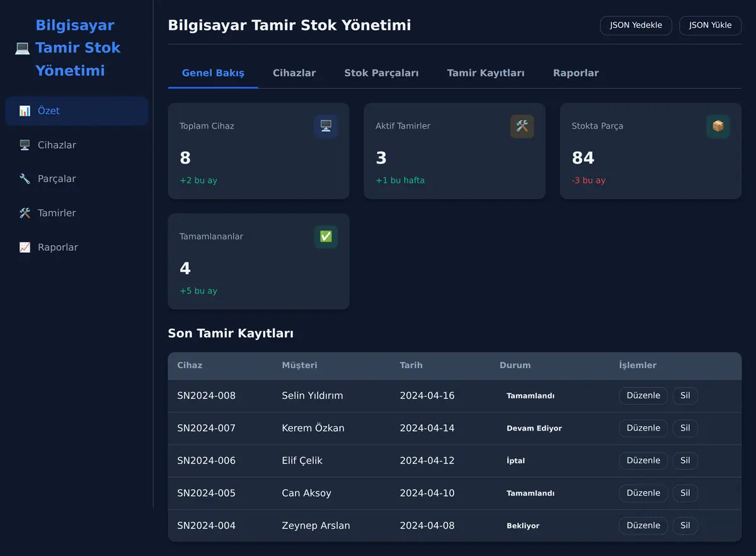Open the Stok Parçaları tab
Screen dimensions: 756x556
(381, 73)
